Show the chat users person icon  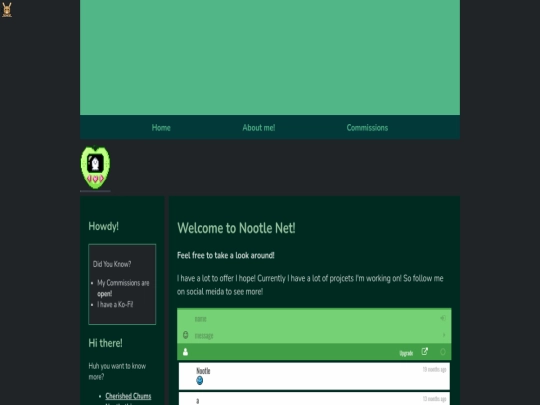185,352
